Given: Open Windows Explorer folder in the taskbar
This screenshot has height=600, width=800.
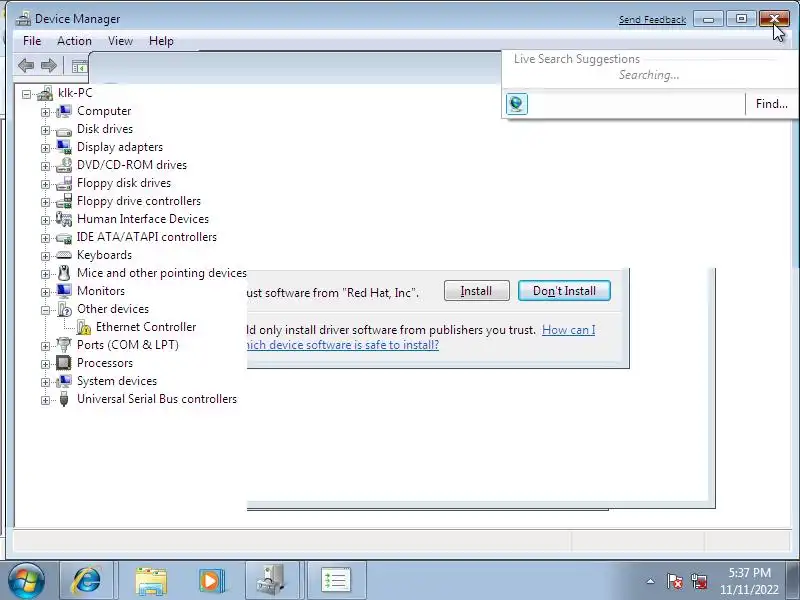Looking at the screenshot, I should (x=151, y=581).
